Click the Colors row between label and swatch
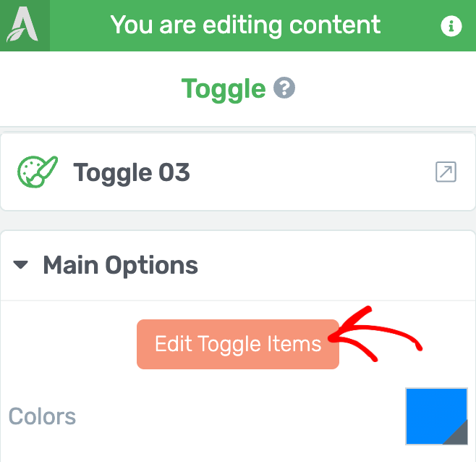Viewport: 476px width, 462px height. 240,416
